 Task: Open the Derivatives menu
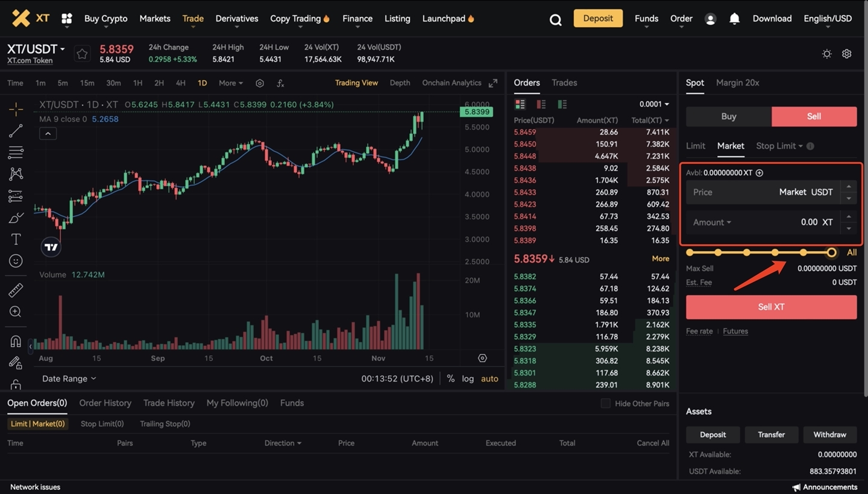(237, 19)
